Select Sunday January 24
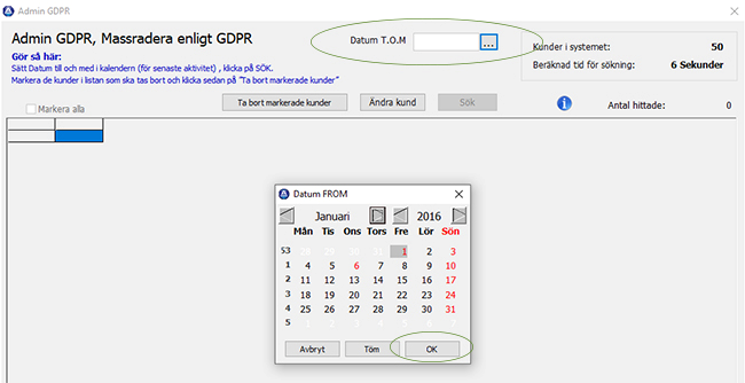The width and height of the screenshot is (745, 383). (x=451, y=295)
